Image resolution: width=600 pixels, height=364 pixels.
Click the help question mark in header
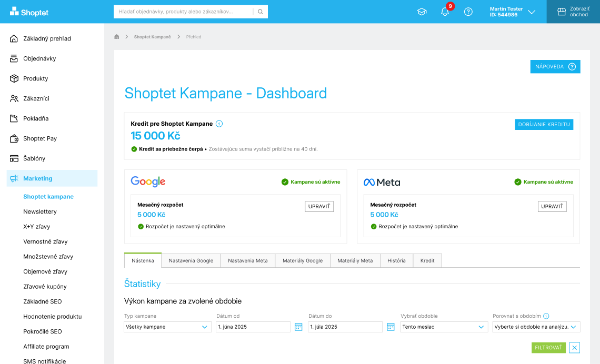click(468, 12)
